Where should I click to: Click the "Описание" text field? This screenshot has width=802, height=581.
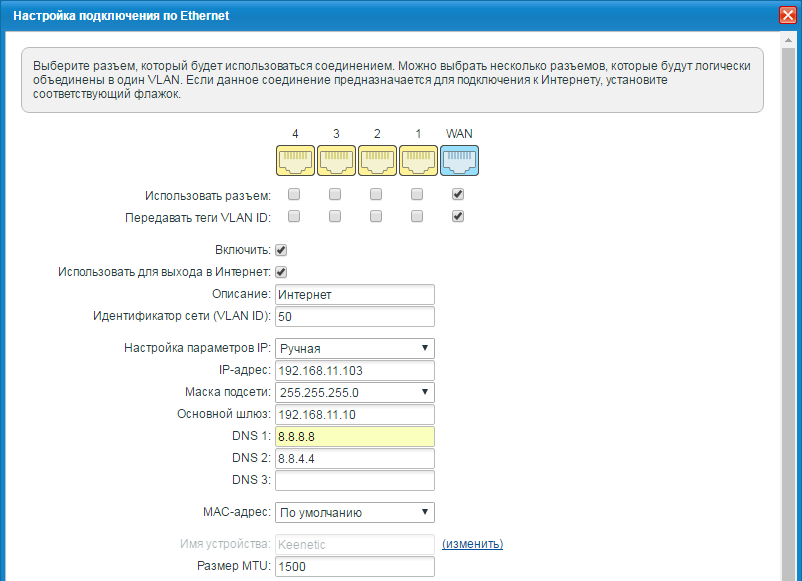tap(354, 294)
